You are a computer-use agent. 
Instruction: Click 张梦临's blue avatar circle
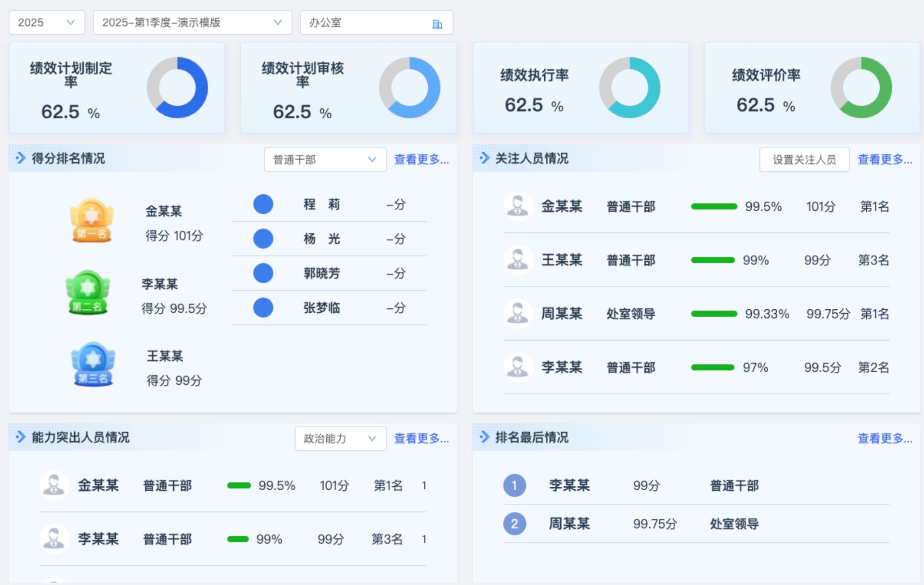[263, 307]
